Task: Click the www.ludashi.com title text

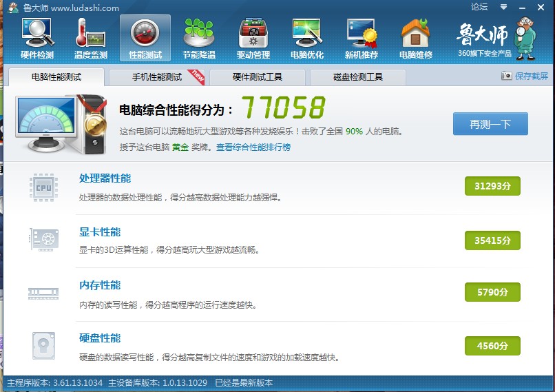Action: tap(85, 8)
